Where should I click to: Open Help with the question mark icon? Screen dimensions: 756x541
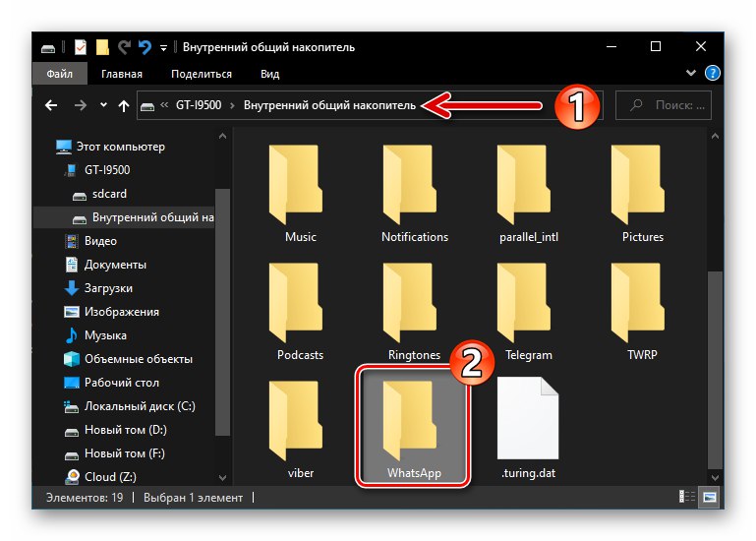[x=712, y=74]
